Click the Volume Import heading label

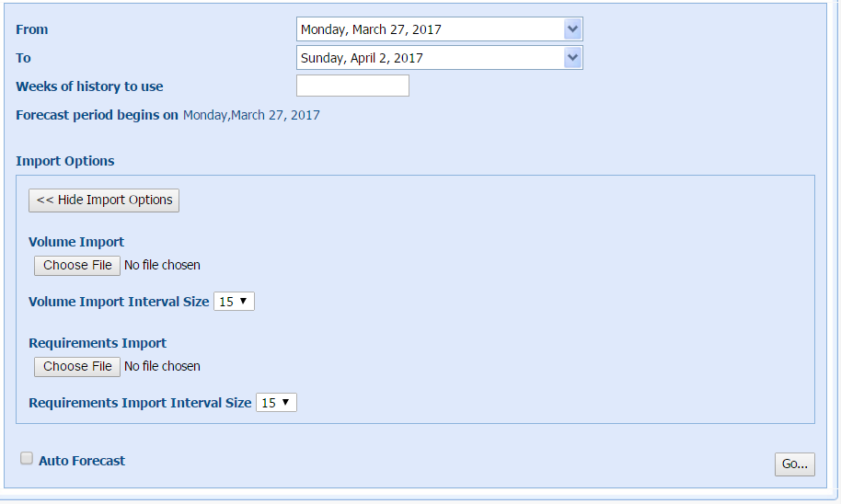pos(76,242)
